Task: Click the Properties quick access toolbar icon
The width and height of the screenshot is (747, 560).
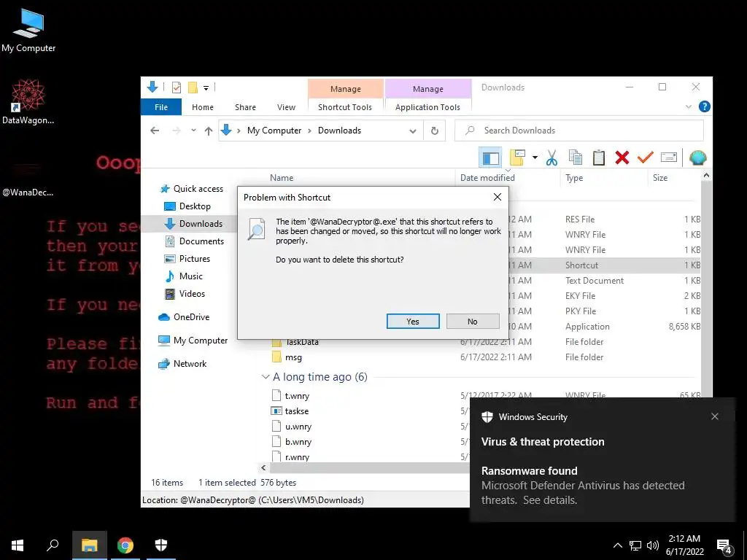Action: [x=177, y=87]
